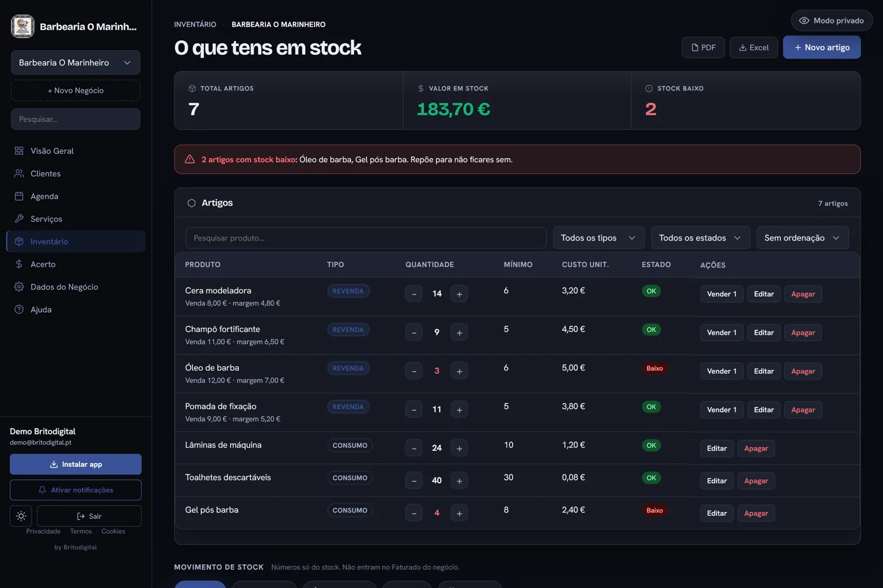Viewport: 883px width, 588px height.
Task: Click the Stock Baixo info icon
Action: 649,88
